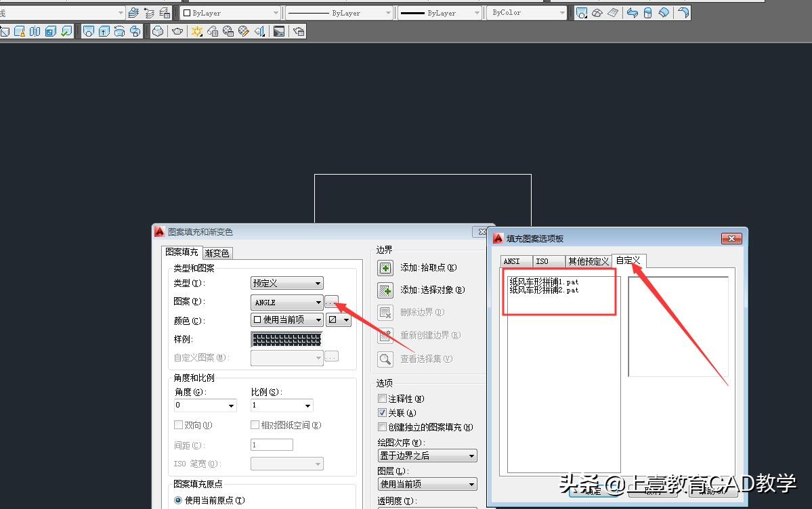812x509 pixels.
Task: Click the View Selections magnifier icon
Action: 385,359
